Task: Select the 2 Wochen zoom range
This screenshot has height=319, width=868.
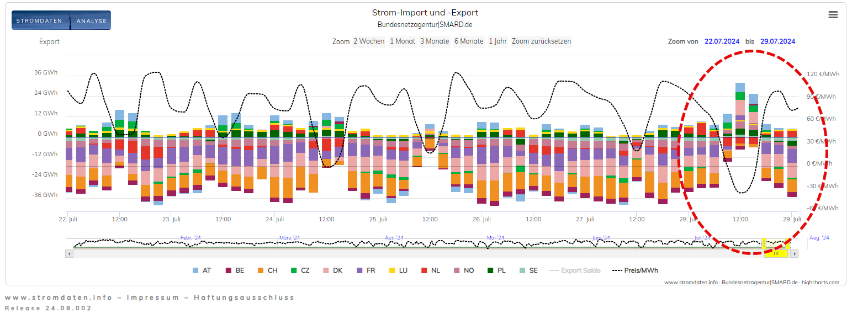Action: coord(369,41)
